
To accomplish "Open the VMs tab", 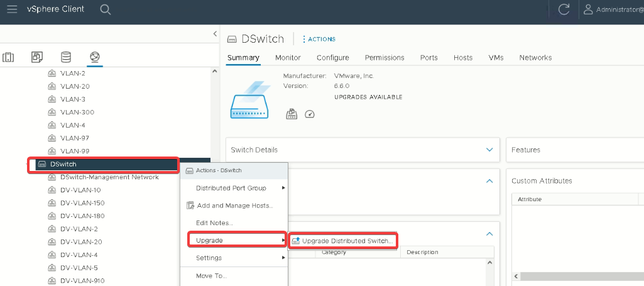I will click(x=496, y=58).
